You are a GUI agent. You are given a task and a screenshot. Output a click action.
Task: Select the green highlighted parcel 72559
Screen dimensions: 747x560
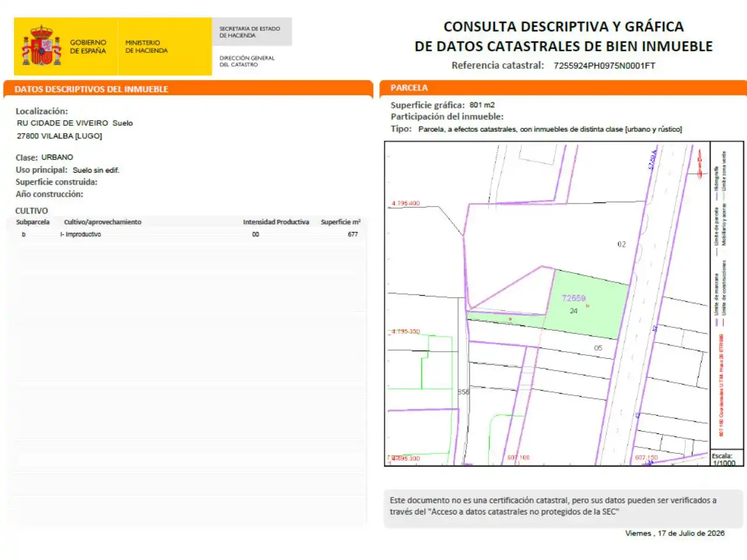pos(587,304)
